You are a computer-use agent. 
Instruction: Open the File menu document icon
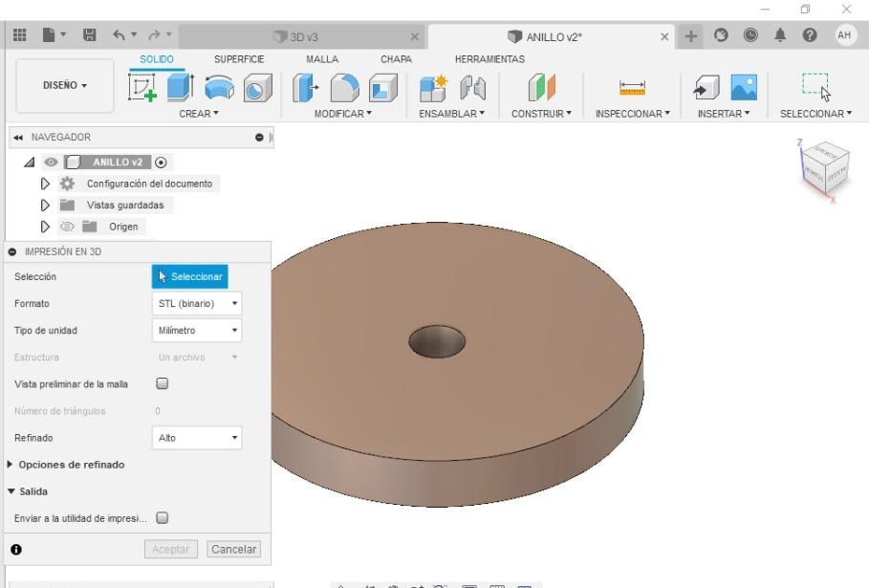coord(50,35)
